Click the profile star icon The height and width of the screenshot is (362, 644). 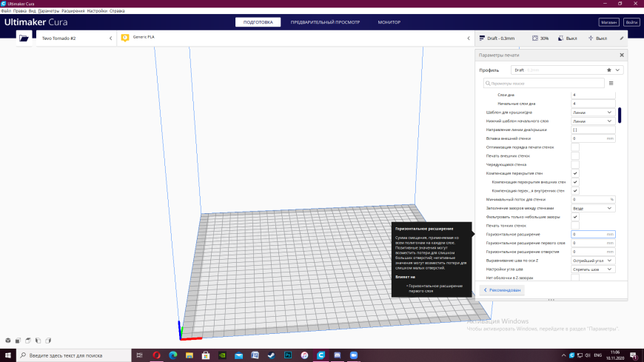[609, 70]
